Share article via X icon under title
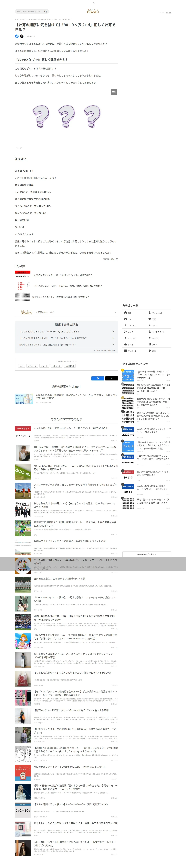 [22, 36]
